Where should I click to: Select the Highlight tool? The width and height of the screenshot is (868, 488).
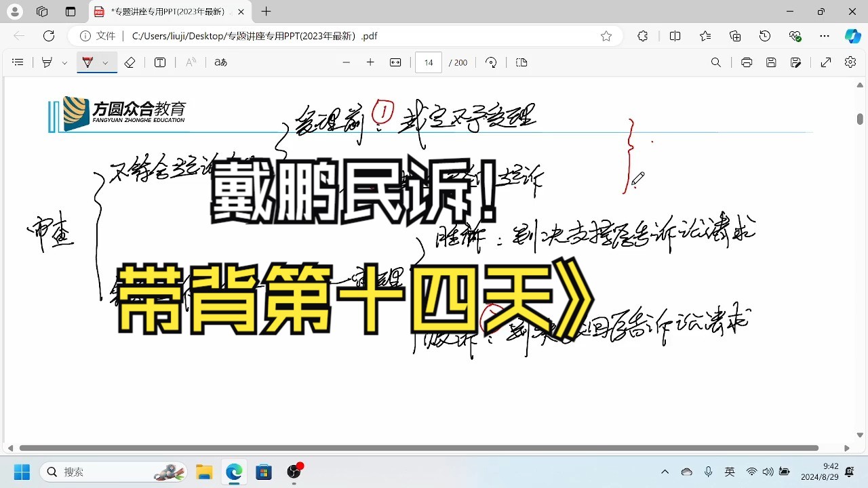coord(86,62)
